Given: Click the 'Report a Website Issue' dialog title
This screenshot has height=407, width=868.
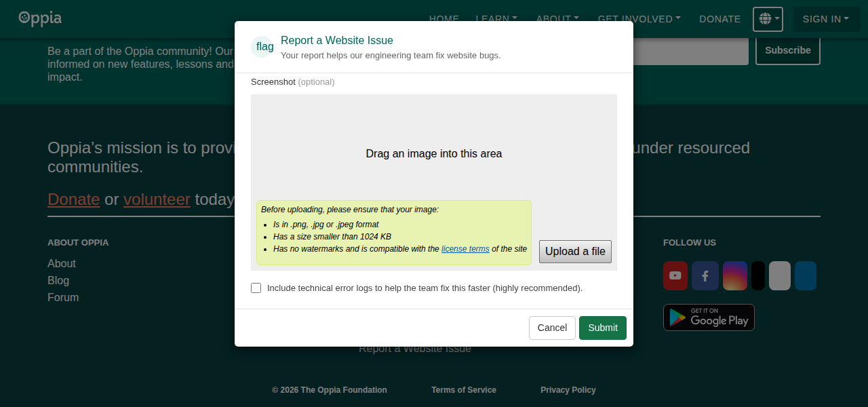Looking at the screenshot, I should [337, 41].
